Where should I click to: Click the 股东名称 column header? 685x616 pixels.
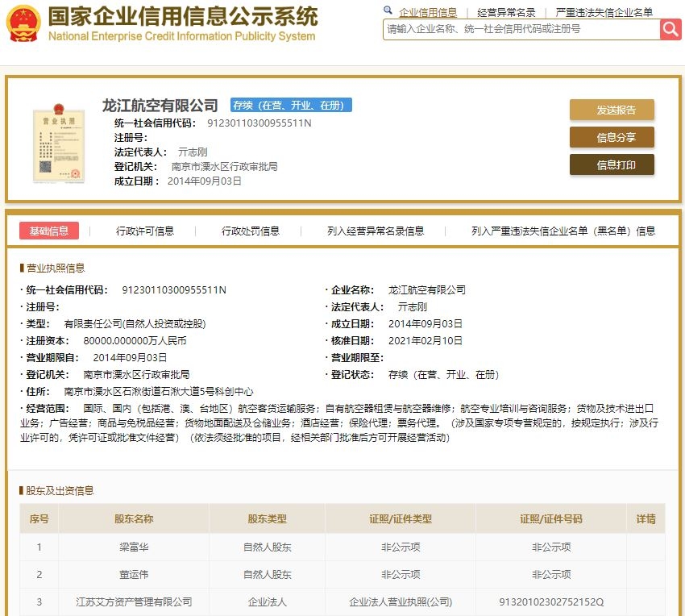click(x=134, y=519)
